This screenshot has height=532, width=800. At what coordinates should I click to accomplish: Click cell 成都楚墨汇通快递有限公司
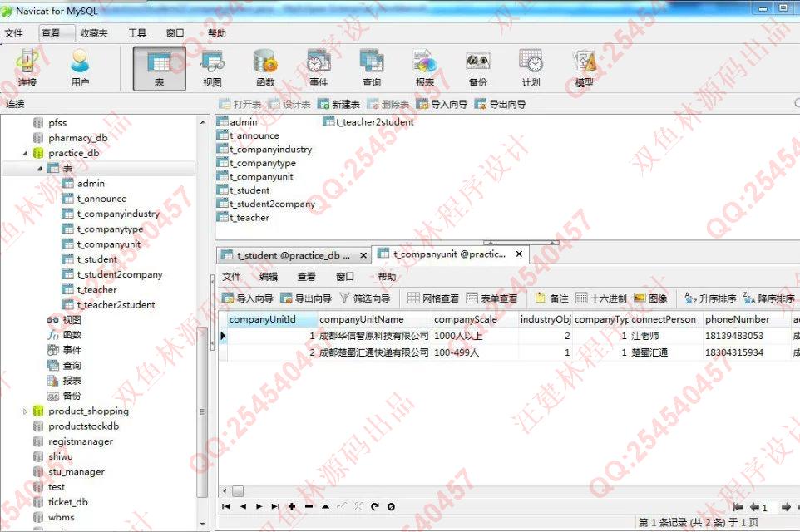pyautogui.click(x=374, y=352)
